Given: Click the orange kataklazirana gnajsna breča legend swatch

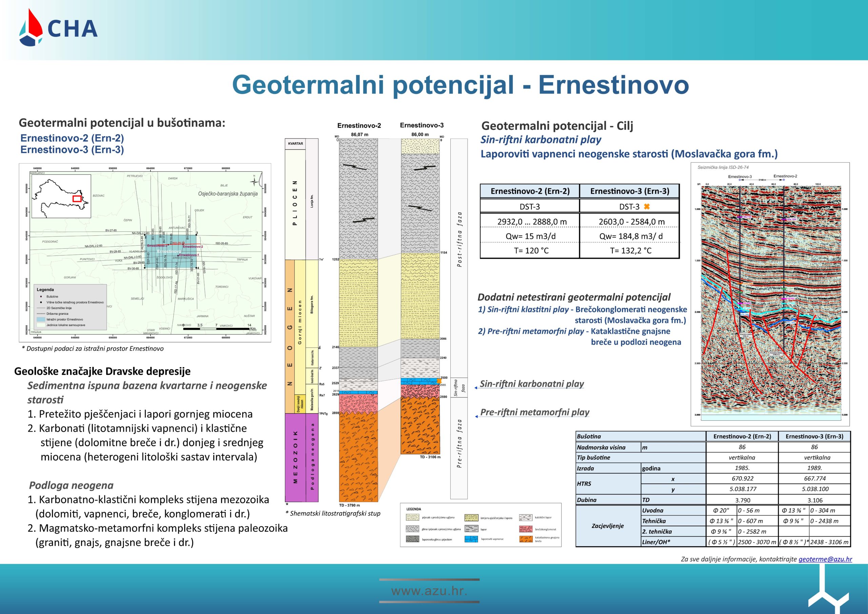Looking at the screenshot, I should [x=527, y=539].
